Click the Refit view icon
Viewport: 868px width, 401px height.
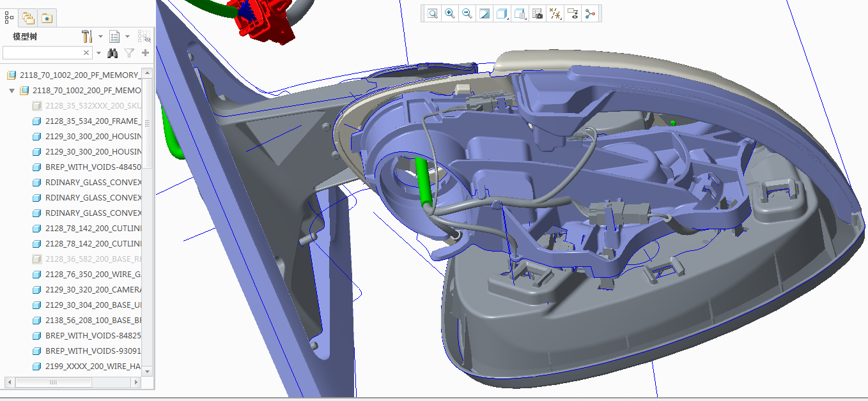pos(433,13)
